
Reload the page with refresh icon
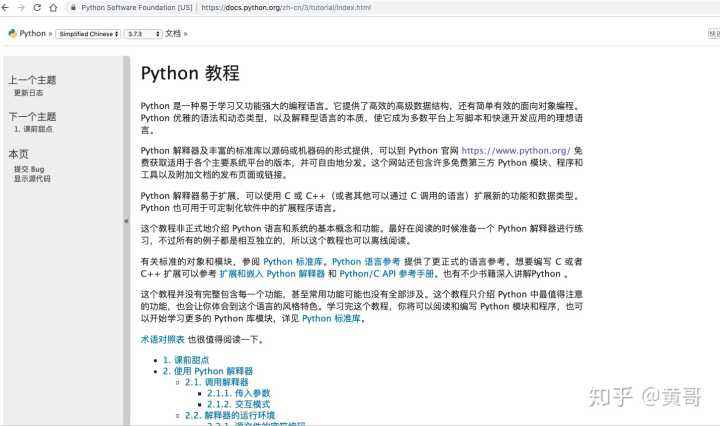(x=37, y=7)
